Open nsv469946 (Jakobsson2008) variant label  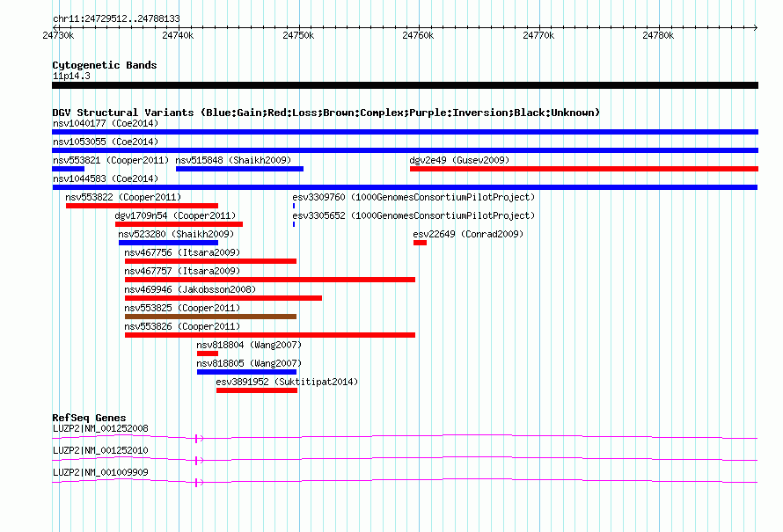click(x=190, y=289)
